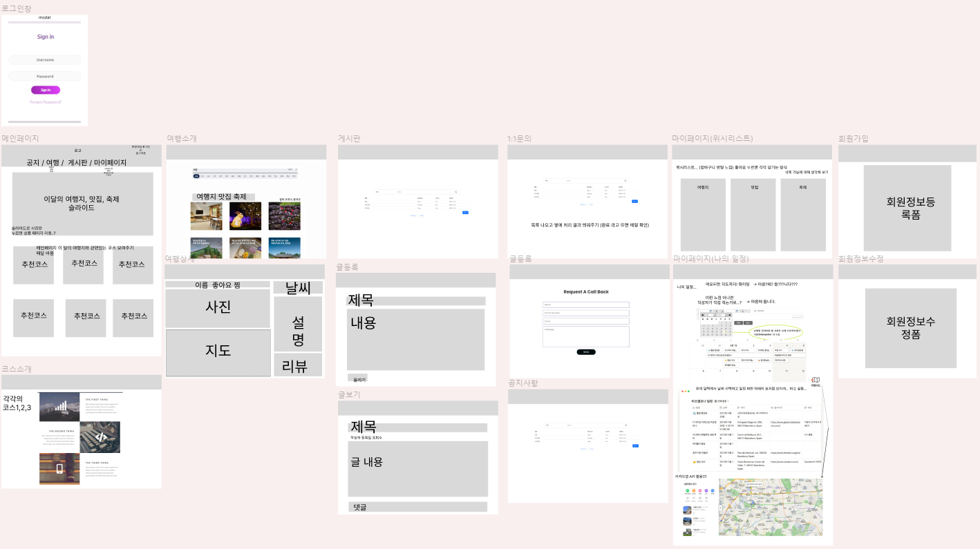Click a calendar navigation arrow in the 나의 일정 calendar

(x=702, y=315)
